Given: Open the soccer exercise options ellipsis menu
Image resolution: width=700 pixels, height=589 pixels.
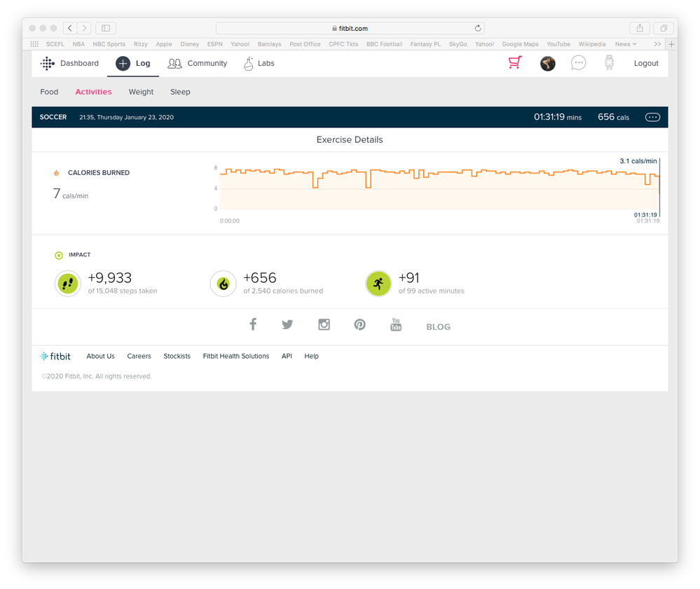Looking at the screenshot, I should [652, 118].
